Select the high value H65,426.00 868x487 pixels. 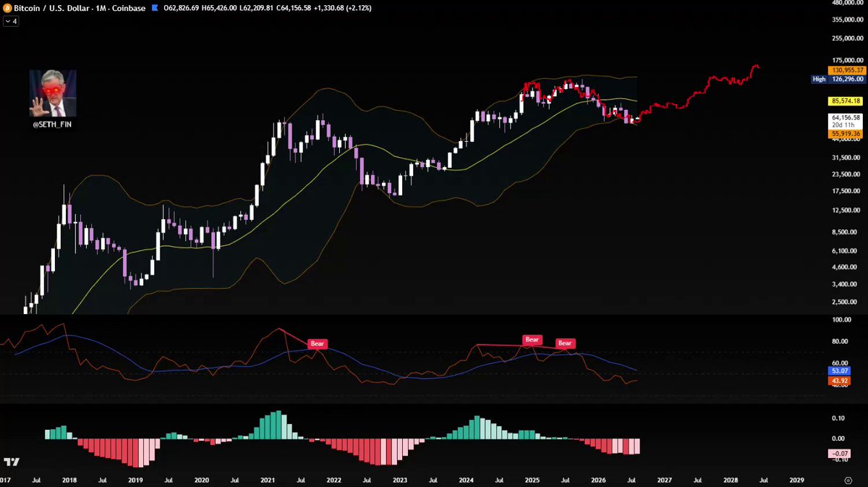(220, 8)
